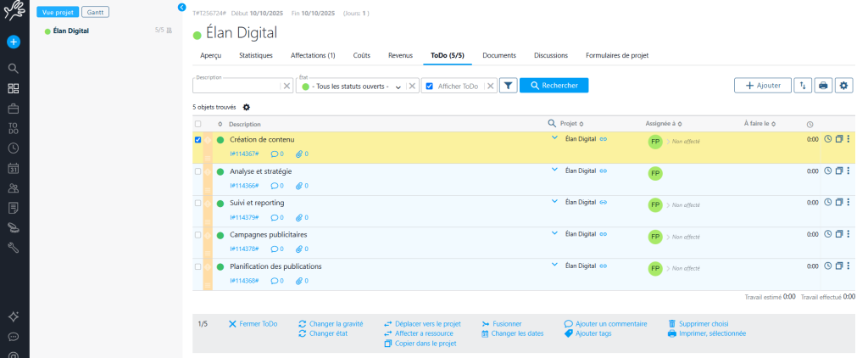Click the print icon in the toolbar
The height and width of the screenshot is (358, 868).
823,86
